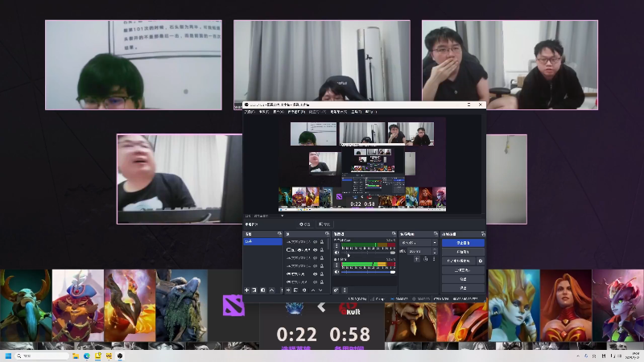The height and width of the screenshot is (362, 644).
Task: Open options menu of first mixer channel
Action: coord(336,246)
